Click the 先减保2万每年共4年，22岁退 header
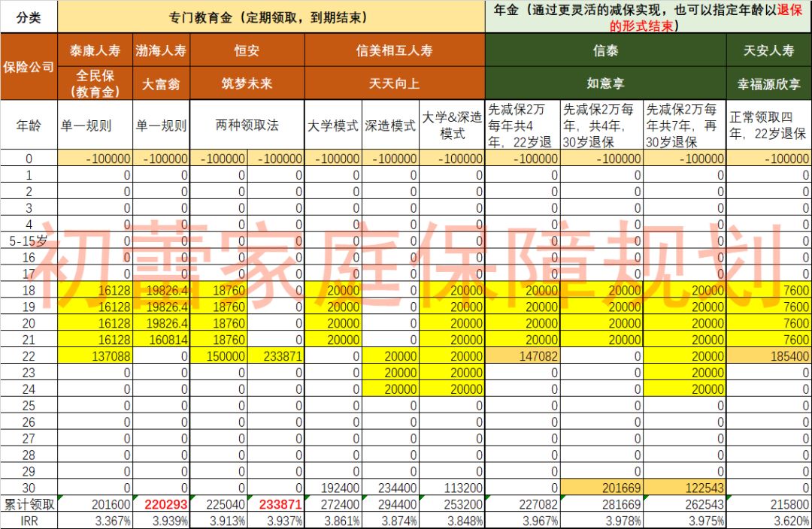 pyautogui.click(x=523, y=125)
